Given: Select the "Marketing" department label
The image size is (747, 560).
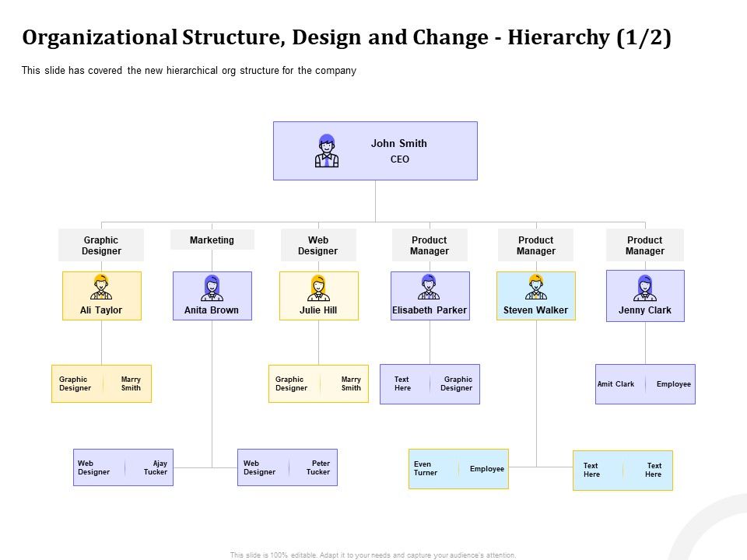Looking at the screenshot, I should [x=212, y=240].
